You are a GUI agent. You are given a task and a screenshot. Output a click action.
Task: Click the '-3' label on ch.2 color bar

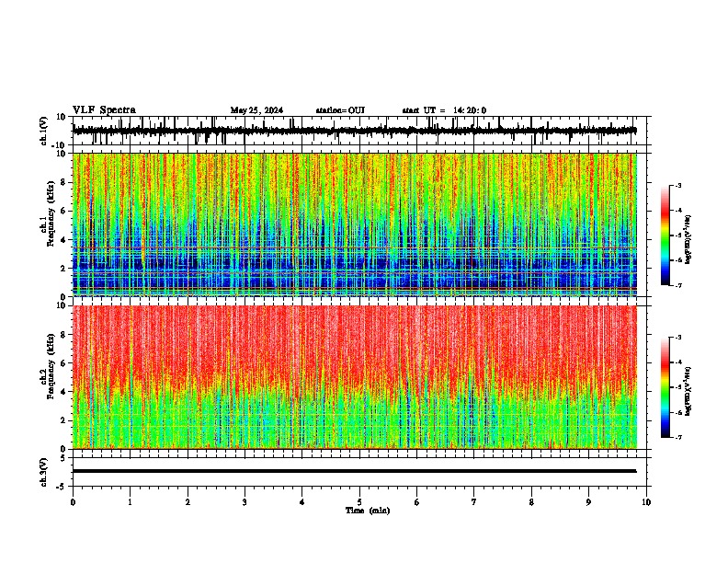pos(677,338)
